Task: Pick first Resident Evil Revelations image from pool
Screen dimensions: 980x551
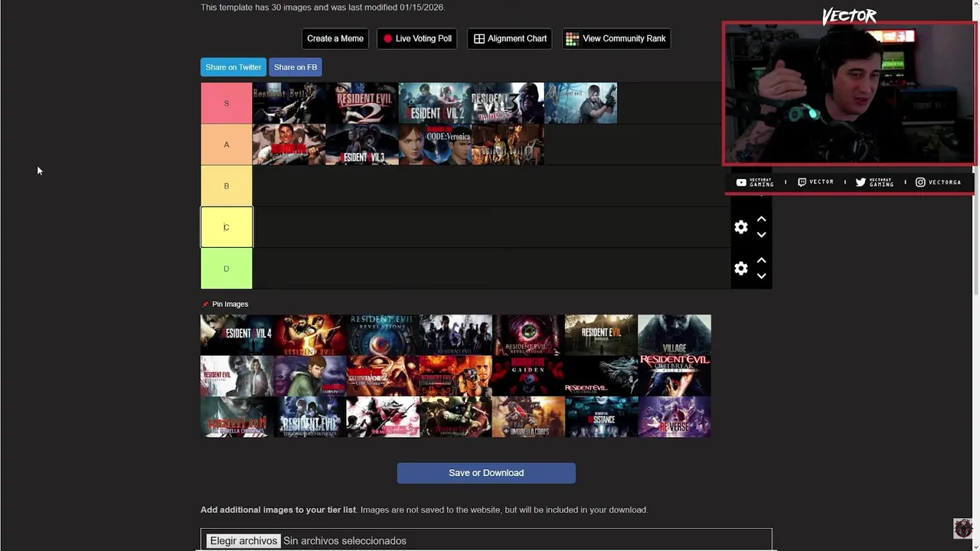Action: [x=383, y=335]
